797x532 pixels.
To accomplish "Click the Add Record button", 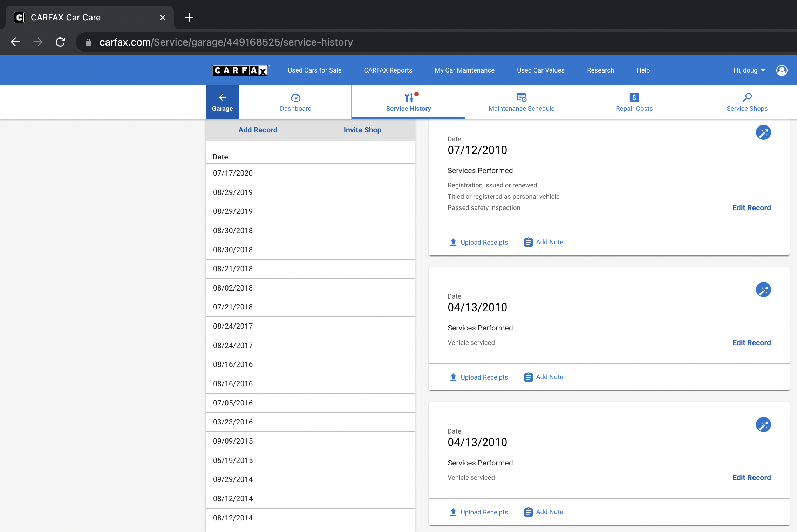I will pyautogui.click(x=258, y=130).
